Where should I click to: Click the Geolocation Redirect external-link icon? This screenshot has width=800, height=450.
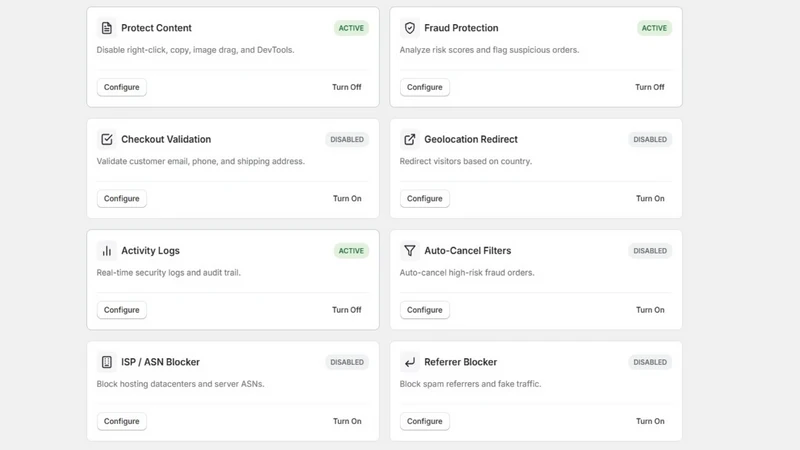(x=410, y=139)
